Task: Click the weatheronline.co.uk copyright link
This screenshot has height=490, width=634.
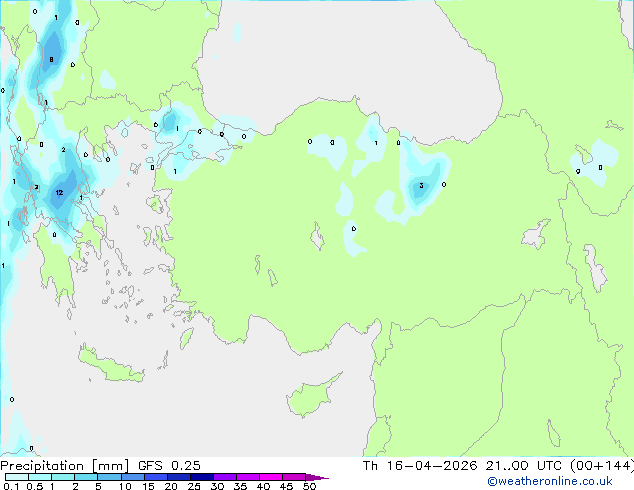Action: pyautogui.click(x=550, y=481)
